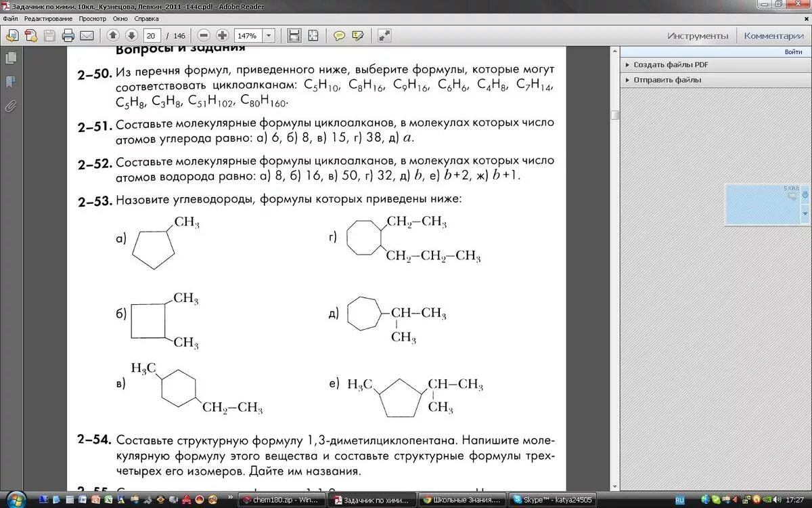The height and width of the screenshot is (508, 812).
Task: Open the Windows Start button
Action: [16, 499]
